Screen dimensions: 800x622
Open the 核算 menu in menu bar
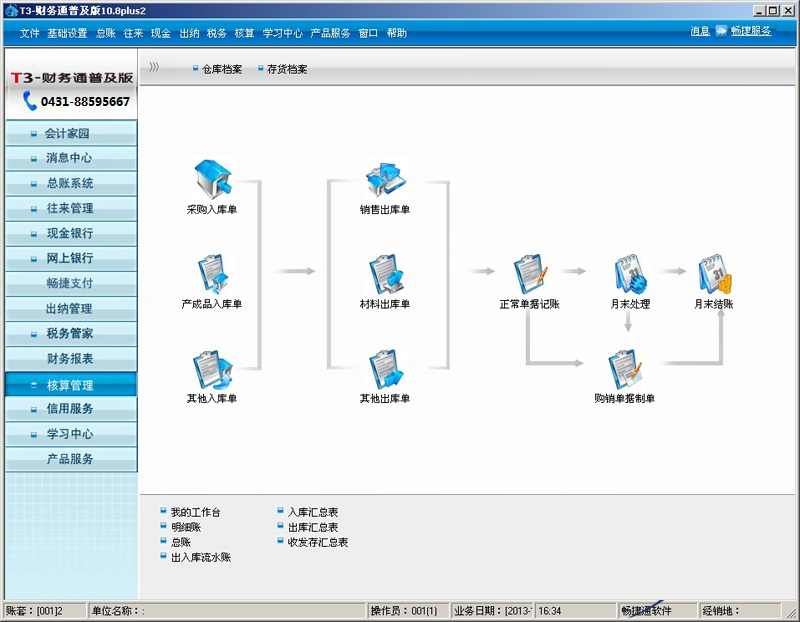(x=244, y=33)
